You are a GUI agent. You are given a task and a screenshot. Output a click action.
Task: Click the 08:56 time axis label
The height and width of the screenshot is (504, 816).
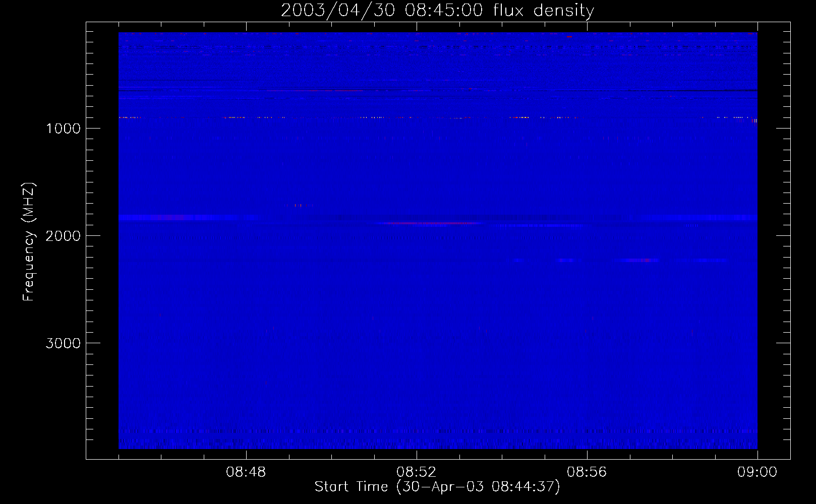pos(587,472)
